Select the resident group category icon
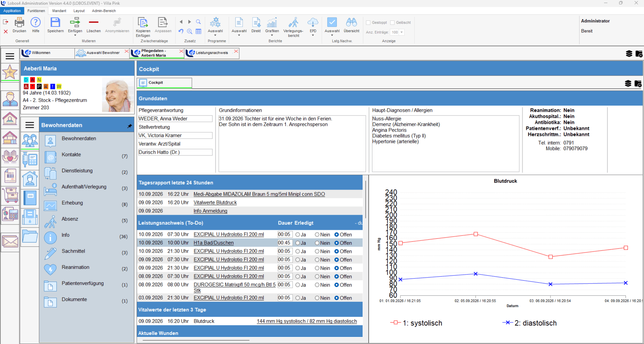This screenshot has height=344, width=644. tap(30, 141)
